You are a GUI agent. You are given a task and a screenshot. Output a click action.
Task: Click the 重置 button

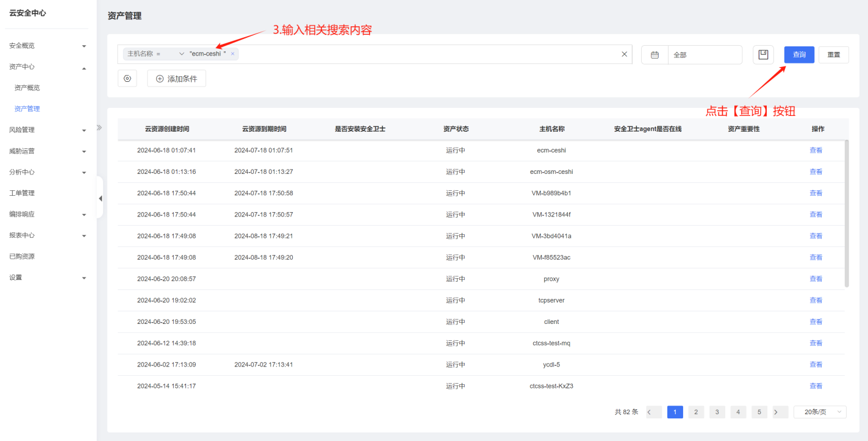[x=834, y=55]
